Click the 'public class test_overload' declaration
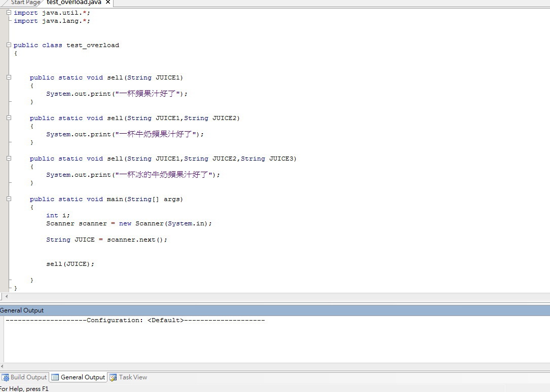 click(66, 45)
